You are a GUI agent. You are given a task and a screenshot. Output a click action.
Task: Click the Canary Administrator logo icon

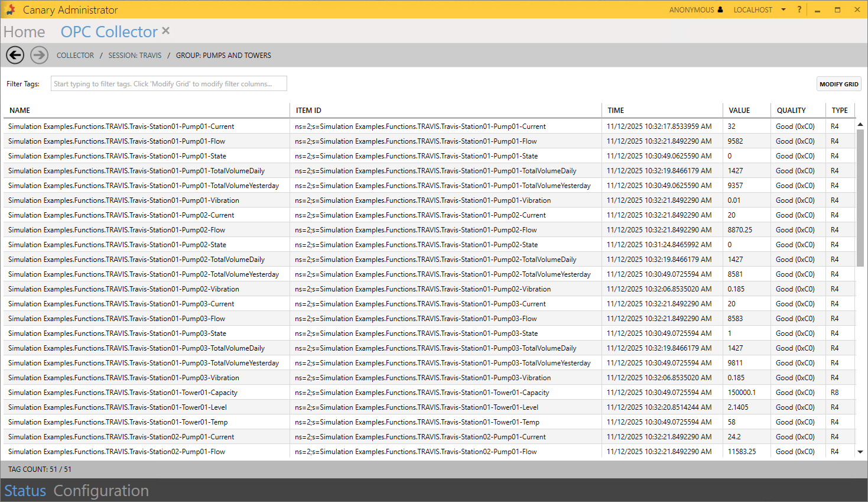click(x=11, y=9)
